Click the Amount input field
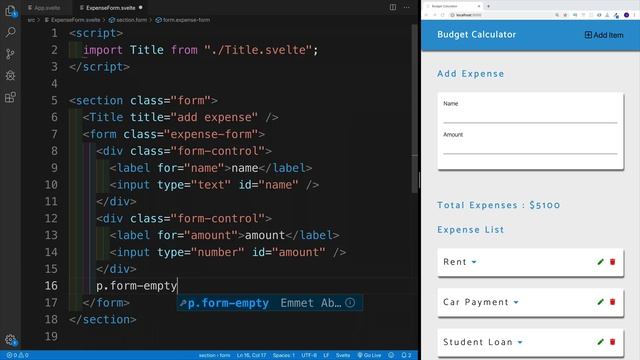640x360 pixels. click(530, 147)
